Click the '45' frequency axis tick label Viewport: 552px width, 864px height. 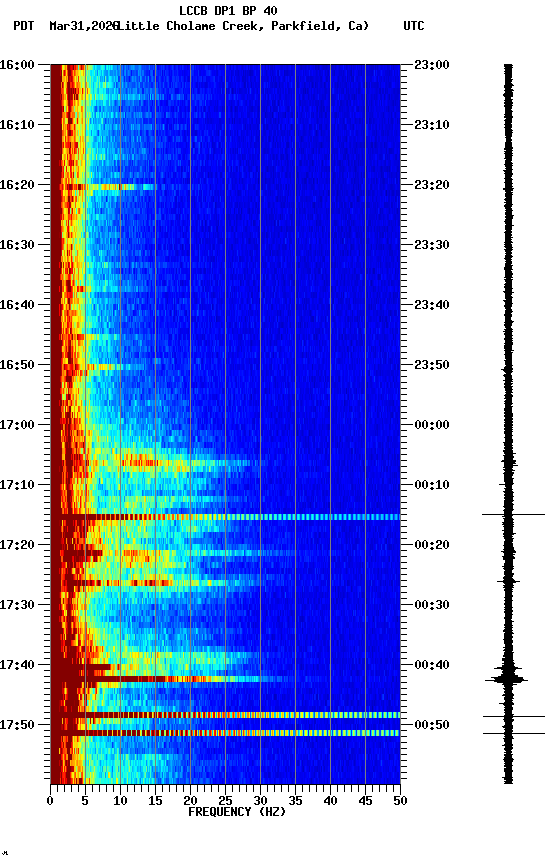click(x=365, y=801)
